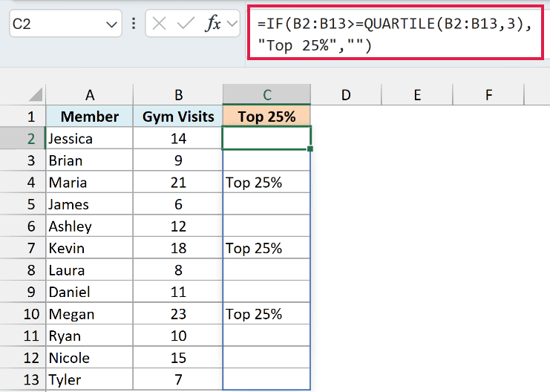Viewport: 550px width, 392px height.
Task: Click the Maria cell
Action: coord(90,182)
